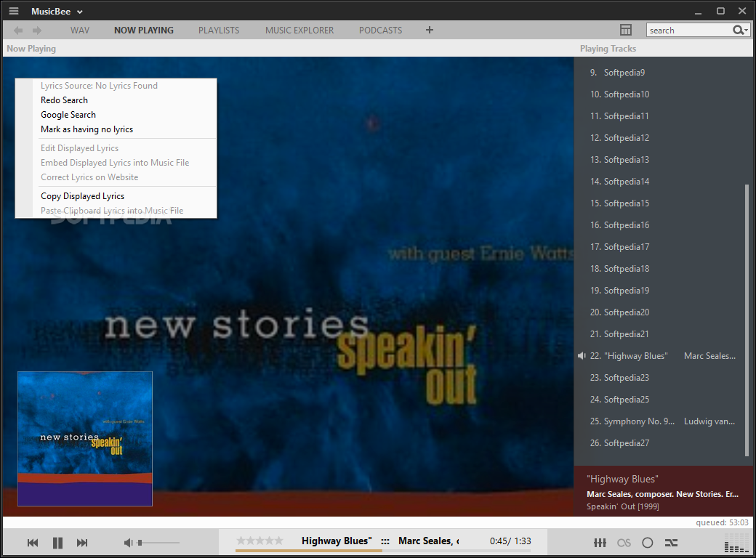Toggle repeat mode circle icon

pyautogui.click(x=648, y=543)
